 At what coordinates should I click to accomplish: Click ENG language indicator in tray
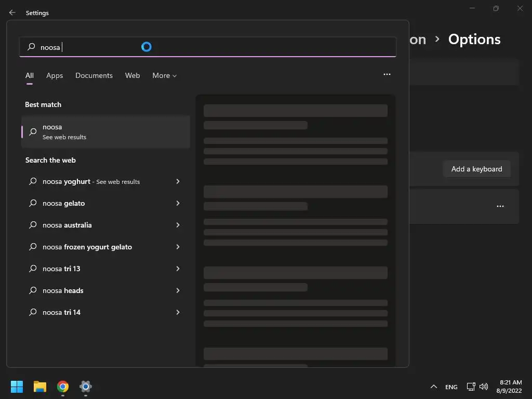click(451, 387)
